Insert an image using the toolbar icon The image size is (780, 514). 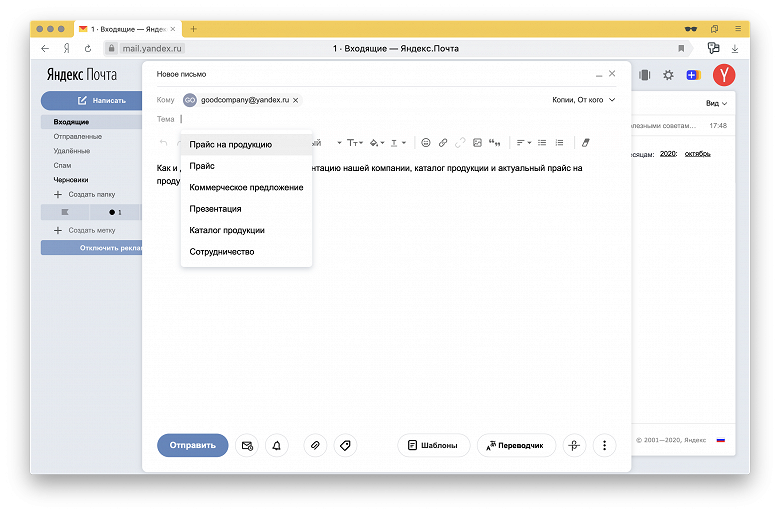477,143
